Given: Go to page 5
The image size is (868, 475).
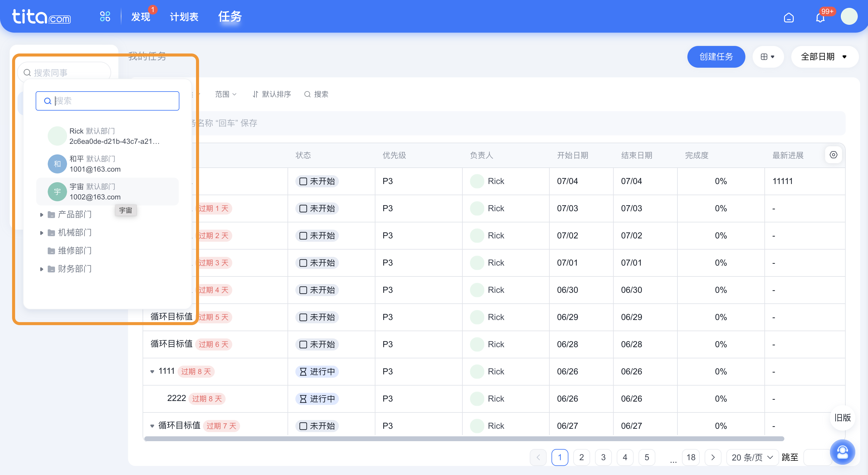Looking at the screenshot, I should [x=647, y=457].
